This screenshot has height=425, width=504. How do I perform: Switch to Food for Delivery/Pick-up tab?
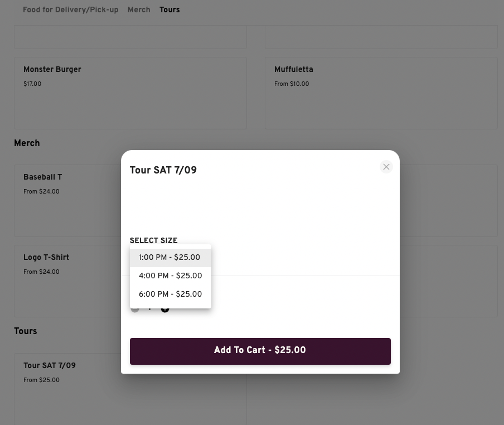[71, 9]
